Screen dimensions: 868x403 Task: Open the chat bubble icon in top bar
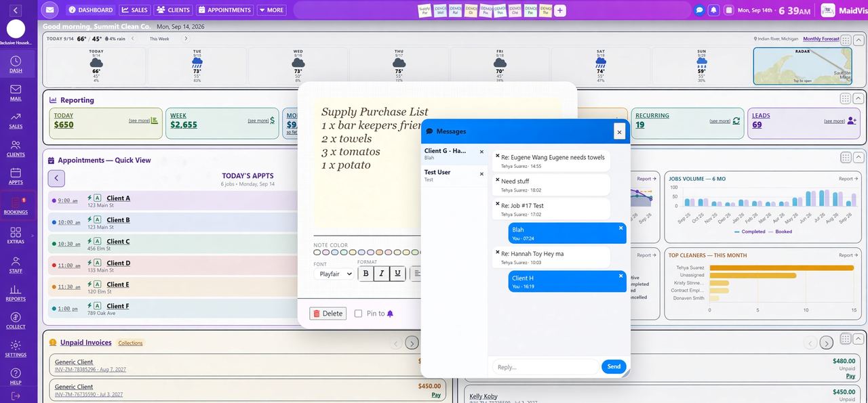pos(699,10)
